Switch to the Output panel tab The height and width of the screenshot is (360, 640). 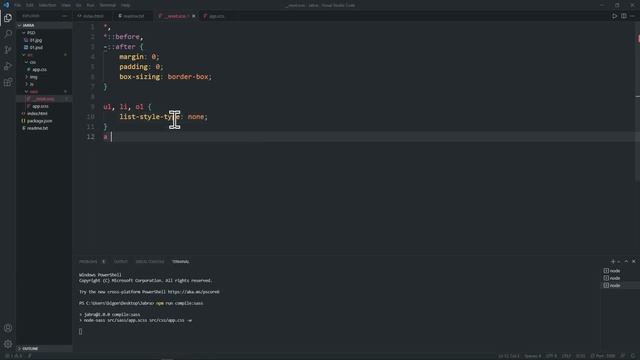(120, 261)
